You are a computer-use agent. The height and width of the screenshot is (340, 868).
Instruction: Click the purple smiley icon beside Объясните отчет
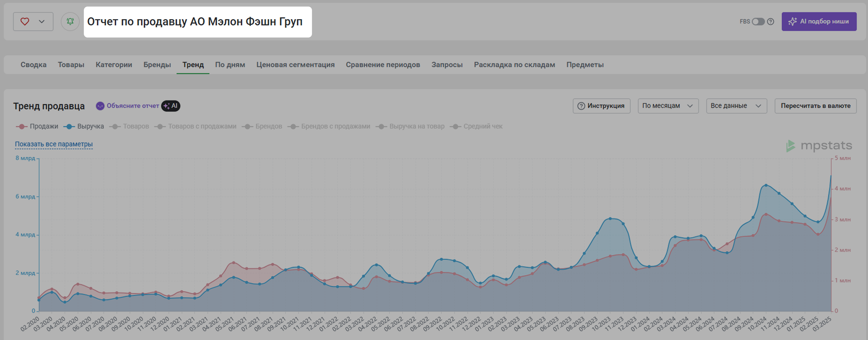[100, 106]
